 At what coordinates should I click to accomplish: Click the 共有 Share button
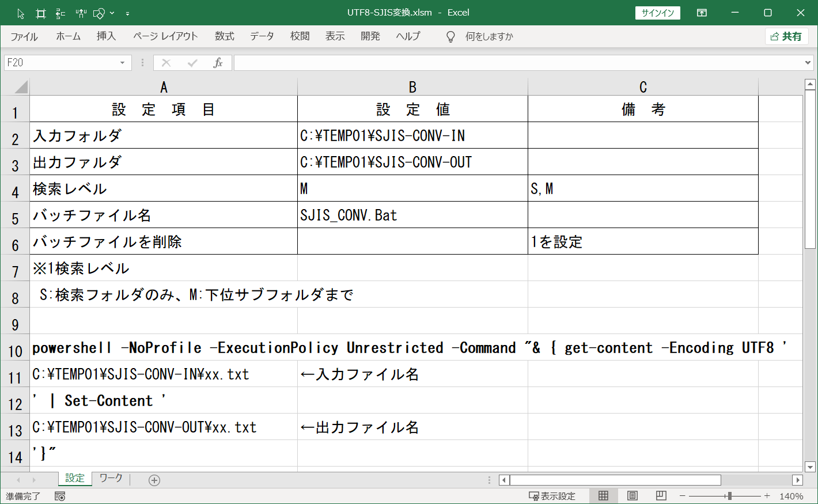pyautogui.click(x=786, y=36)
